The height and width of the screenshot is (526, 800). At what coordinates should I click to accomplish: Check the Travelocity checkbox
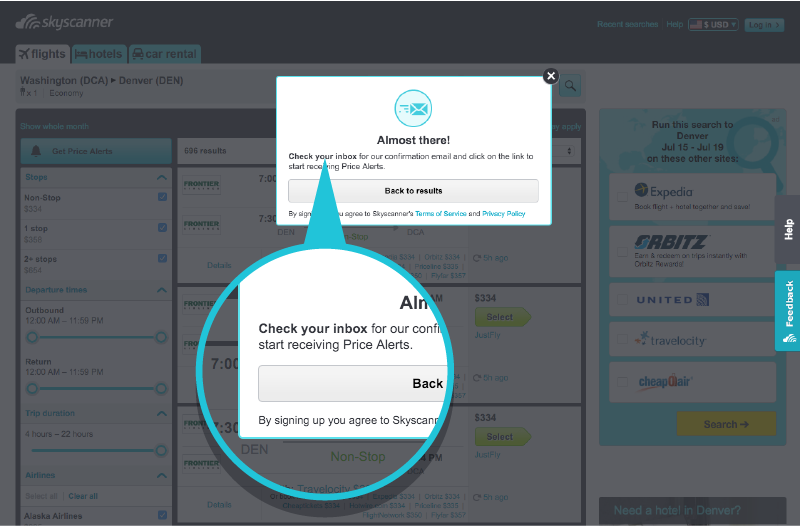(x=622, y=339)
